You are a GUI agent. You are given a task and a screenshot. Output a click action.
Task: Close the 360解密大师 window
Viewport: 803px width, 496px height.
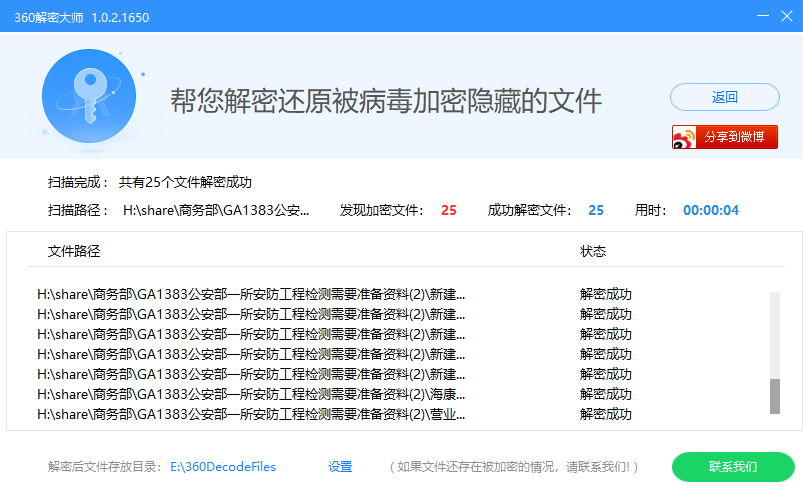[787, 16]
